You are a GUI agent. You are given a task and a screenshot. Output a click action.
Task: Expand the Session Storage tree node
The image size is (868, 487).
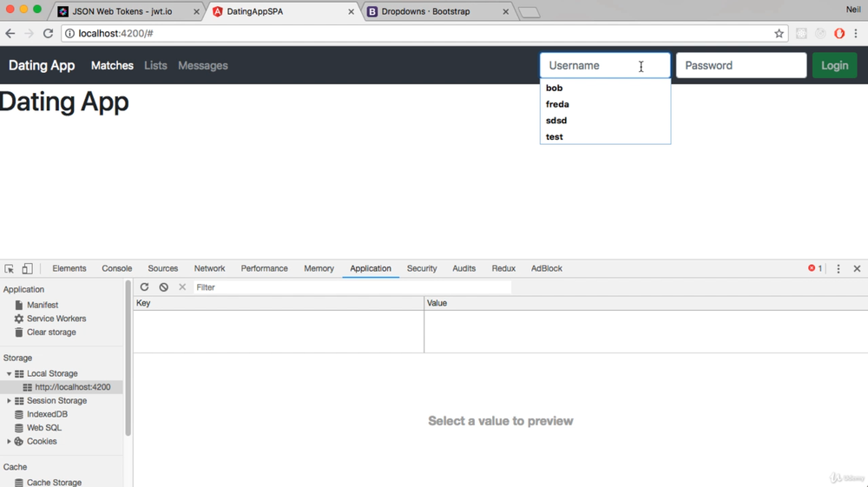[x=9, y=401]
